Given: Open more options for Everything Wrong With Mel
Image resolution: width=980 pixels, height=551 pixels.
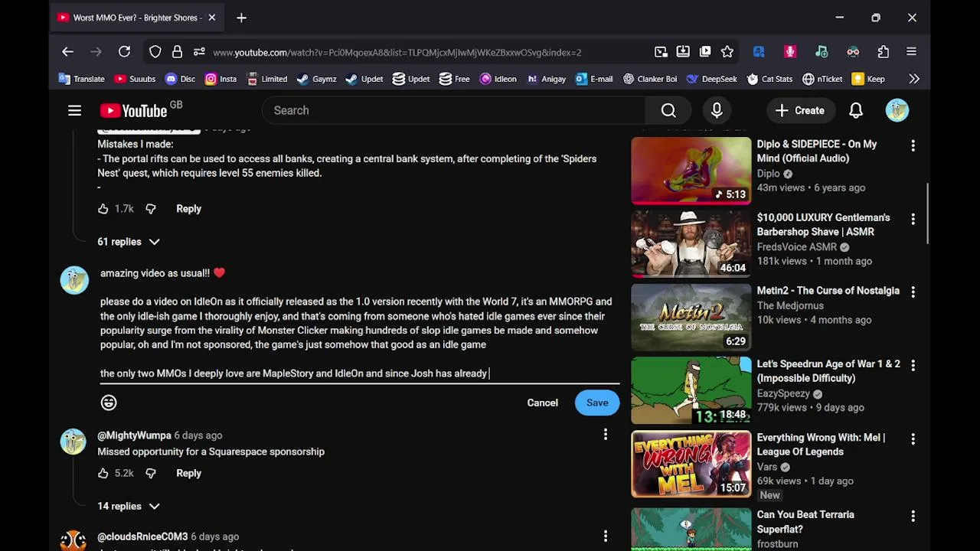Looking at the screenshot, I should pyautogui.click(x=913, y=439).
